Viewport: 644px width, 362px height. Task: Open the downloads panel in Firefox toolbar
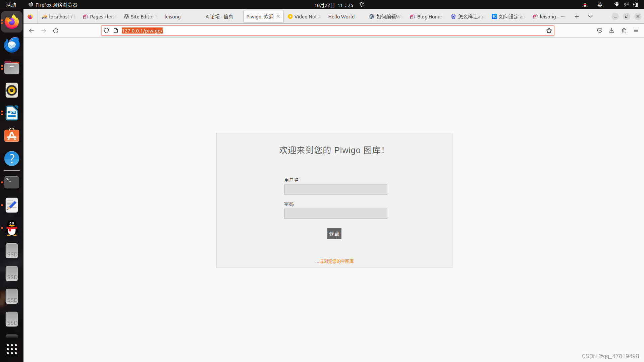point(611,31)
